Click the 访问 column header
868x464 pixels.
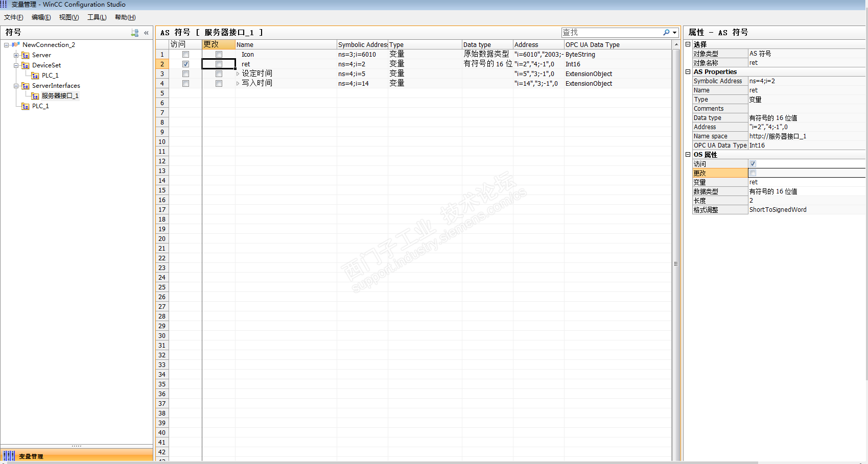pyautogui.click(x=185, y=44)
